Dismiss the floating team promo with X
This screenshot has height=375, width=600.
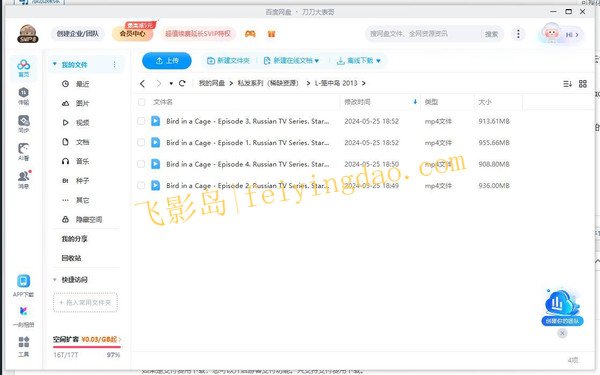coord(562,333)
